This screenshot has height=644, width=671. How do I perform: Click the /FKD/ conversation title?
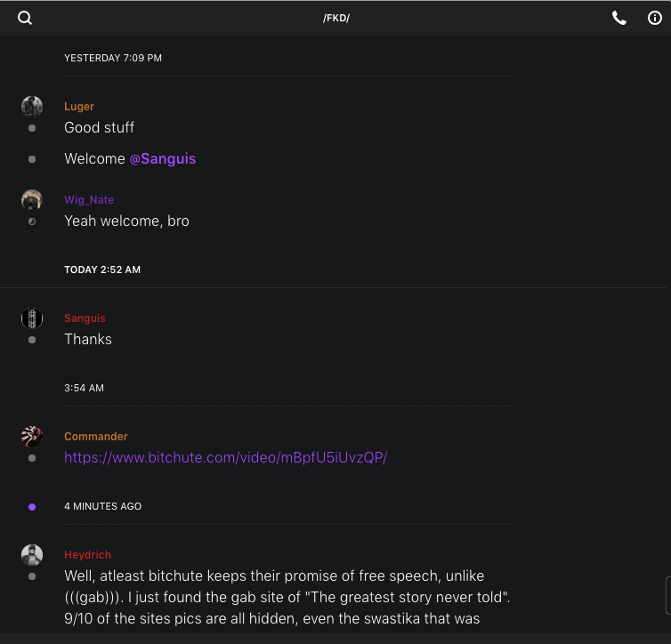pyautogui.click(x=336, y=19)
